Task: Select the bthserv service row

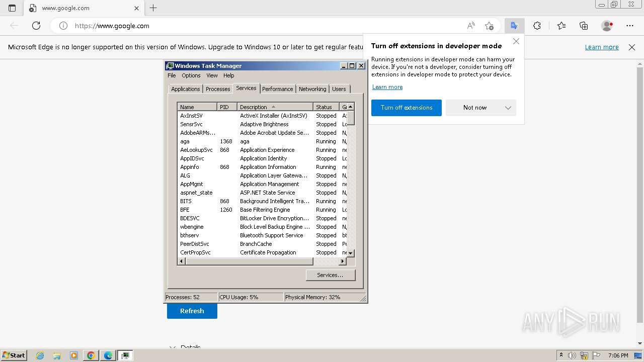Action: coord(262,235)
